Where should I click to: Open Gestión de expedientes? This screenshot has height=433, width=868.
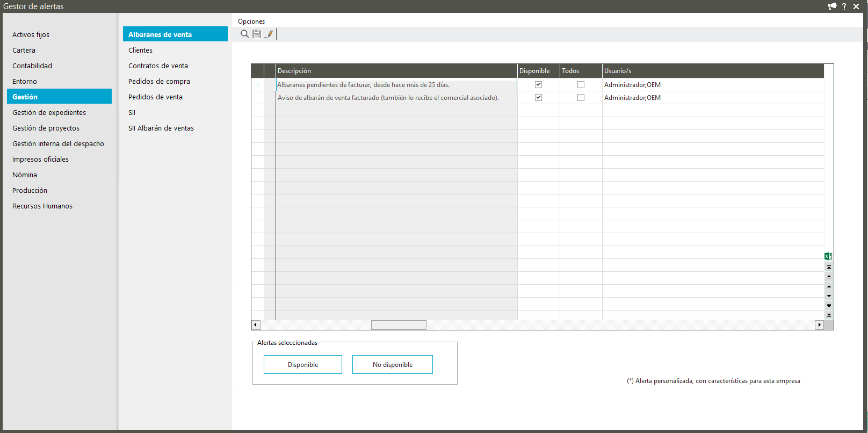pyautogui.click(x=59, y=112)
